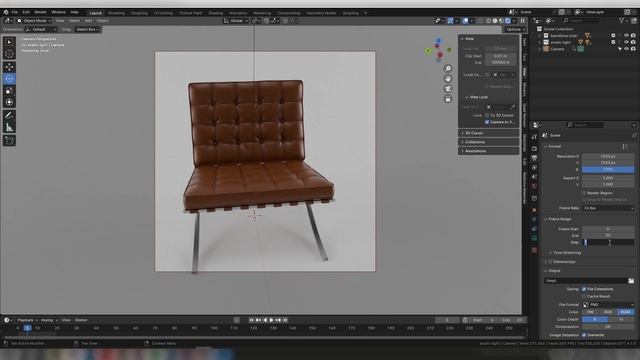
Task: Select BW color mode button
Action: pos(591,312)
